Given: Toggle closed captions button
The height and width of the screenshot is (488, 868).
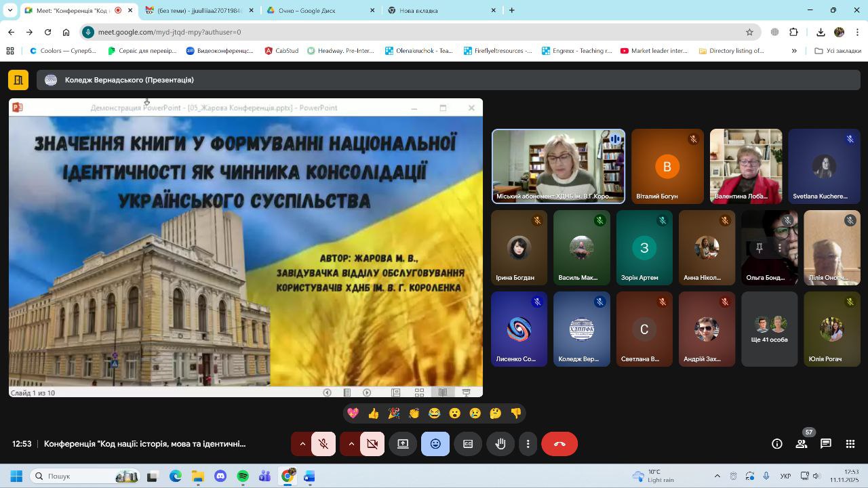Looking at the screenshot, I should click(x=468, y=444).
